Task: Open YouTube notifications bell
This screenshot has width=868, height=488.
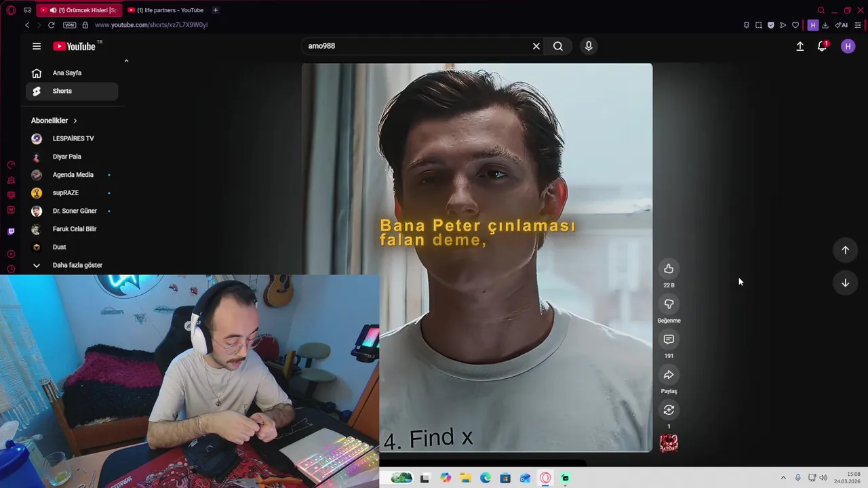Action: 822,46
